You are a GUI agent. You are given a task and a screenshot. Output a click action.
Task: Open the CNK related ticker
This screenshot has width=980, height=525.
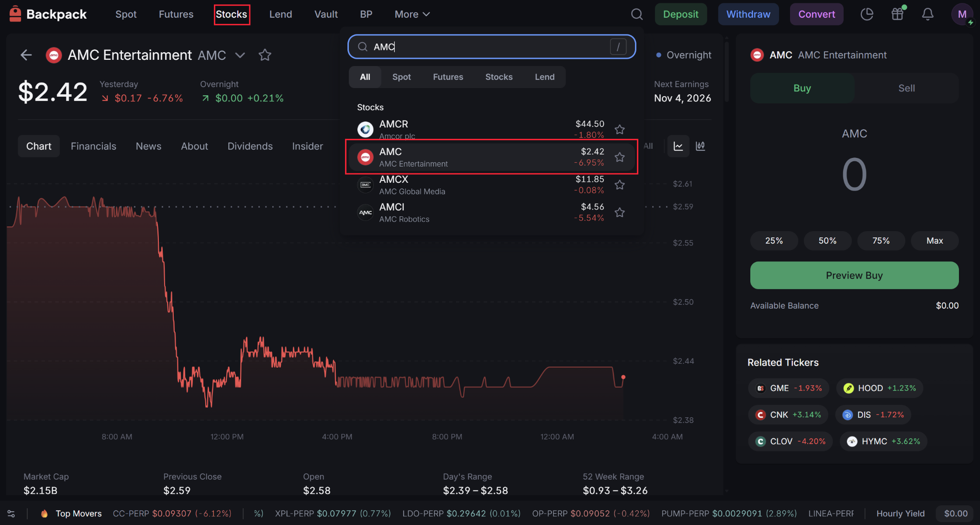coord(788,414)
